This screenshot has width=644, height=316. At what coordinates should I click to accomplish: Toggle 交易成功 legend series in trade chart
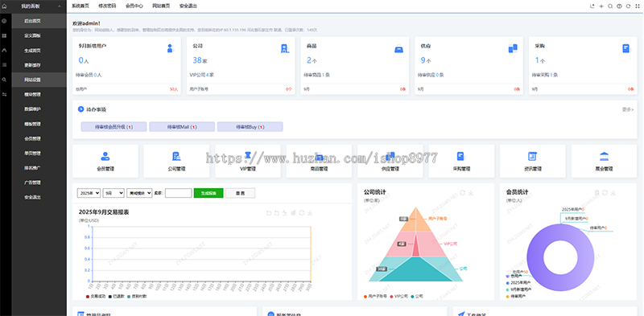[96, 296]
